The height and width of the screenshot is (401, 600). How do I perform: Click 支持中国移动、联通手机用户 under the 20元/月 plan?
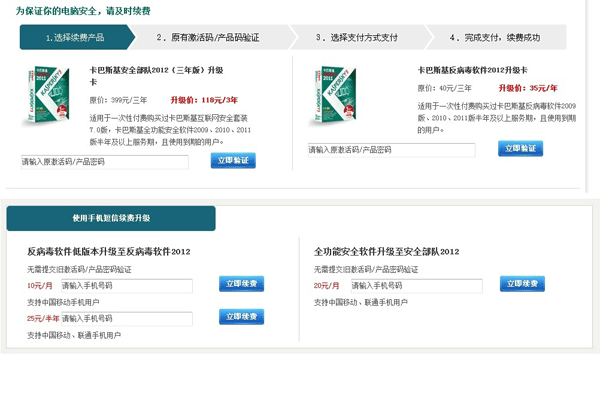(361, 303)
